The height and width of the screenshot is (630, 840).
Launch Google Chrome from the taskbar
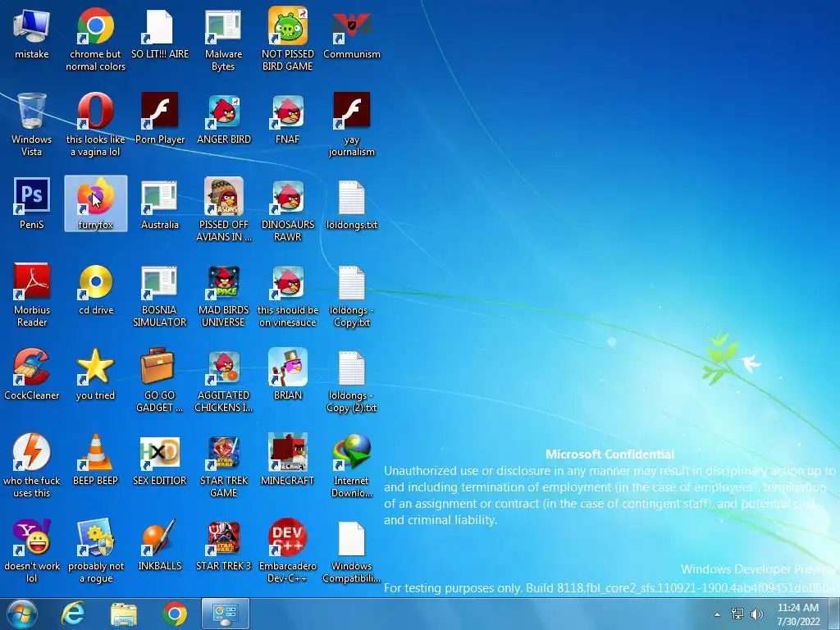tap(175, 614)
